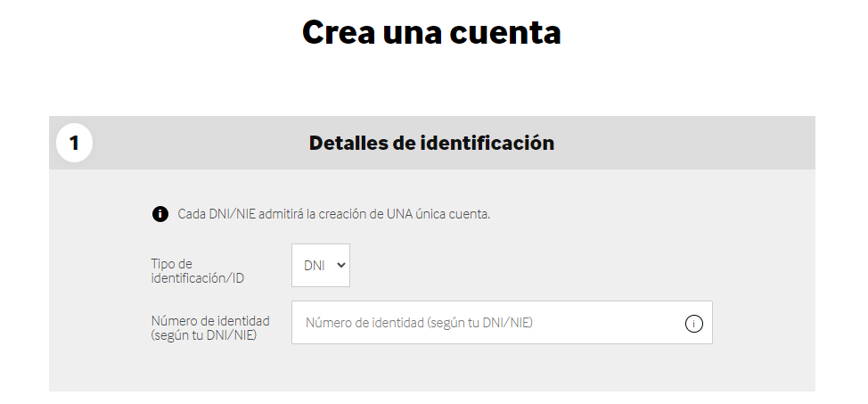Click the word "Detalles" in the step header
868x404 pixels.
click(348, 143)
